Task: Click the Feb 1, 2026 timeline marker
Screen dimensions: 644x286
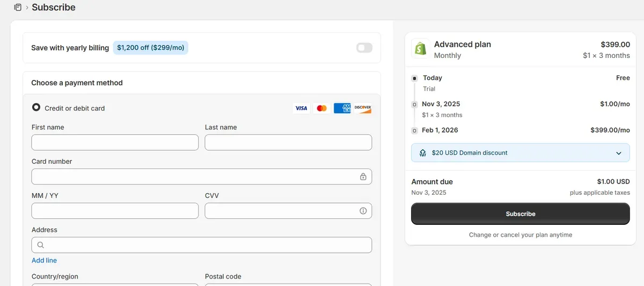Action: click(414, 130)
